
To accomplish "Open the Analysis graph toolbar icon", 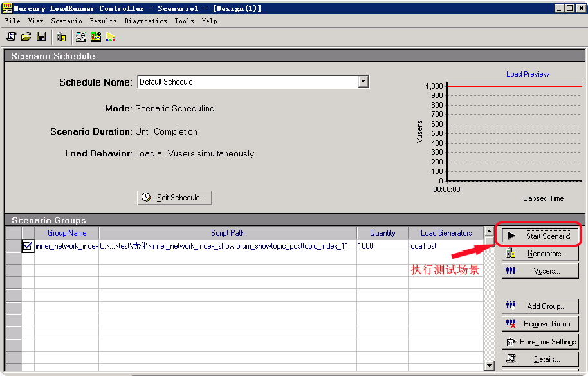I will pos(96,37).
